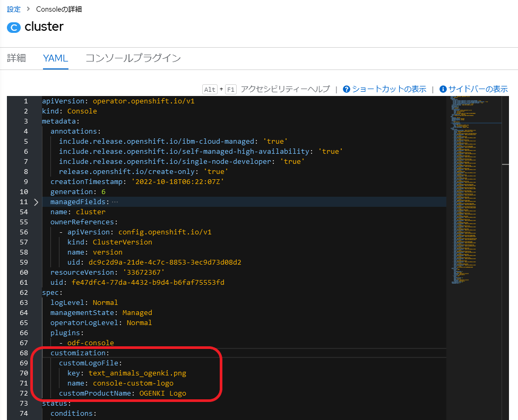Switch to the 詳細 tab
The height and width of the screenshot is (420, 518).
[x=16, y=58]
